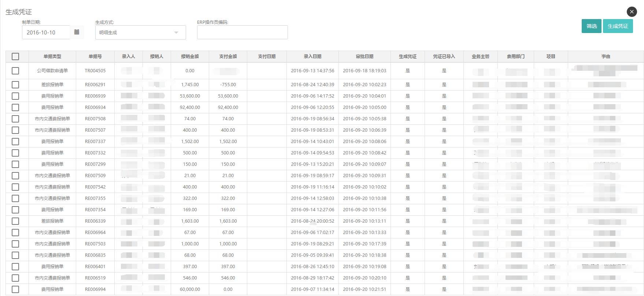
Task: Click document number RE006291
Action: coord(95,85)
